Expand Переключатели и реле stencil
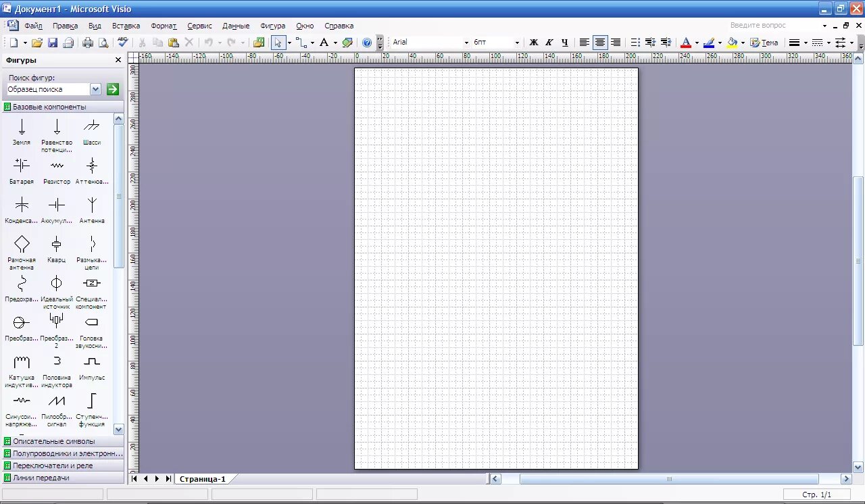Viewport: 865px width, 504px height. 63,465
